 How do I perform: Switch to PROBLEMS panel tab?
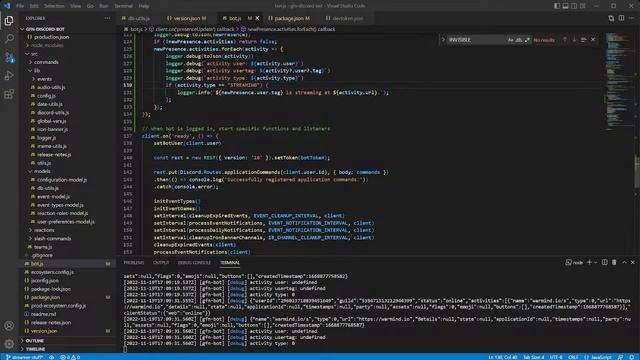pos(134,262)
